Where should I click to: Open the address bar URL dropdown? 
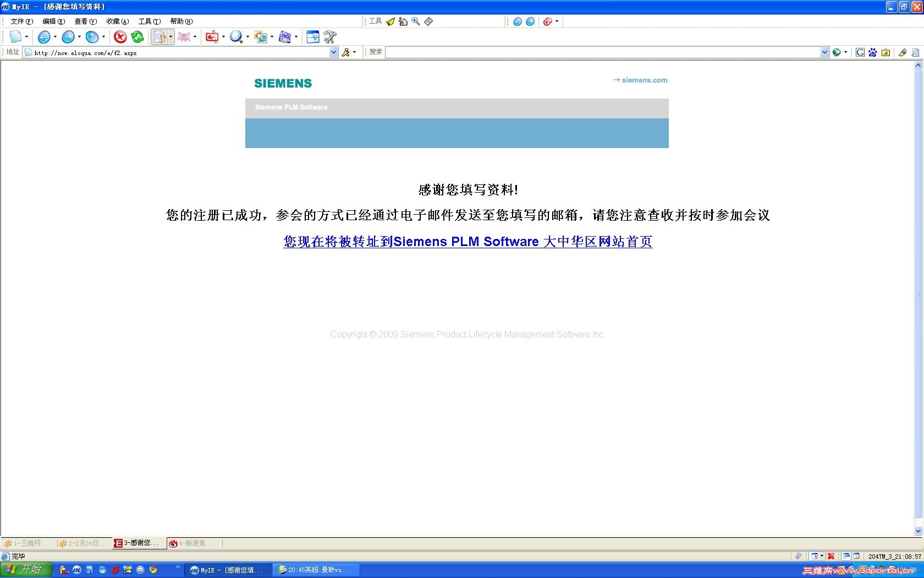click(x=333, y=52)
